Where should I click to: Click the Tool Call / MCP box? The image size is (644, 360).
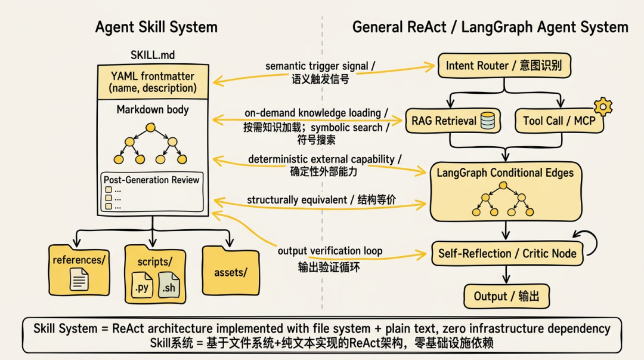(559, 121)
